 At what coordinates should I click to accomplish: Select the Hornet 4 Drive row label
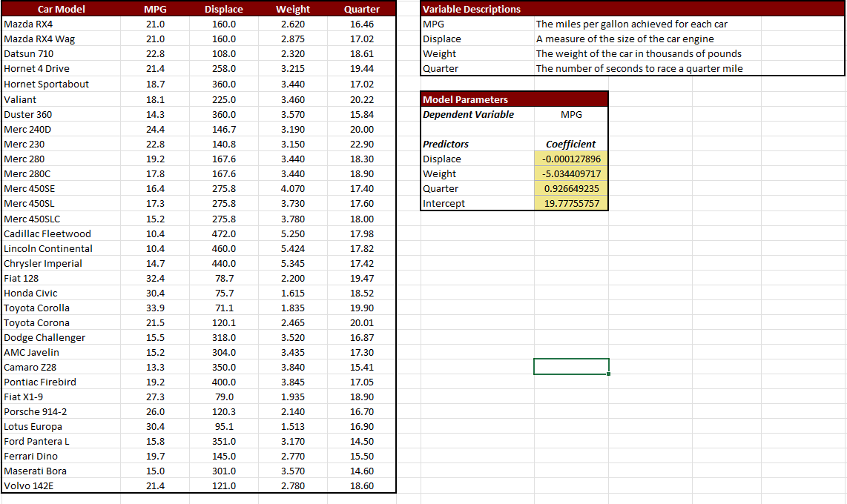[x=61, y=68]
